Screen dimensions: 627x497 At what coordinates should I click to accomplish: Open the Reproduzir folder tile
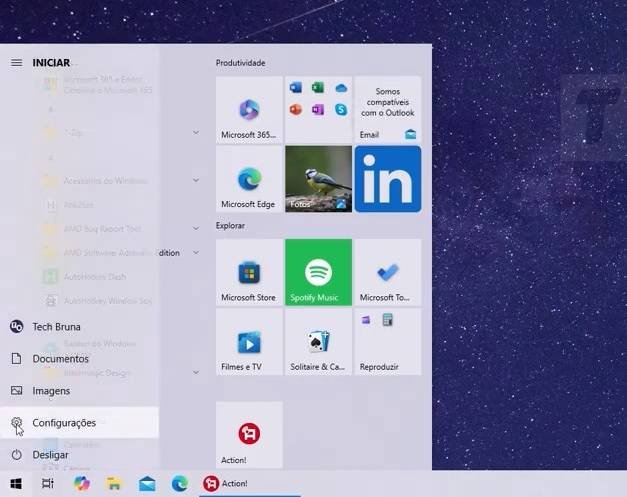point(388,341)
